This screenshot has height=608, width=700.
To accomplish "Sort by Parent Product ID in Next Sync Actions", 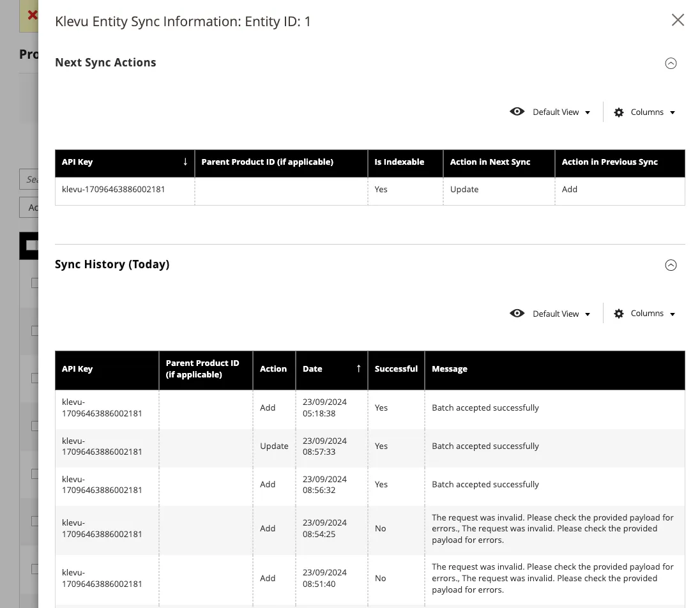I will (x=281, y=162).
